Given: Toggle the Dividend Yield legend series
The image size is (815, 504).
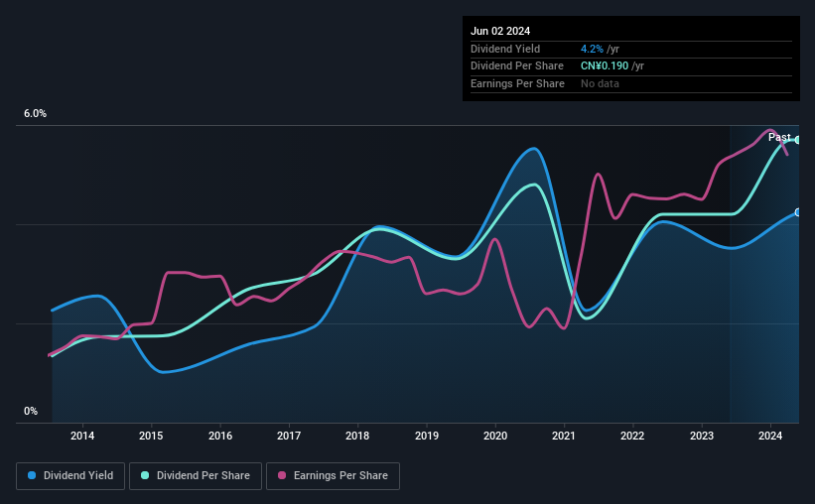Looking at the screenshot, I should pos(70,476).
